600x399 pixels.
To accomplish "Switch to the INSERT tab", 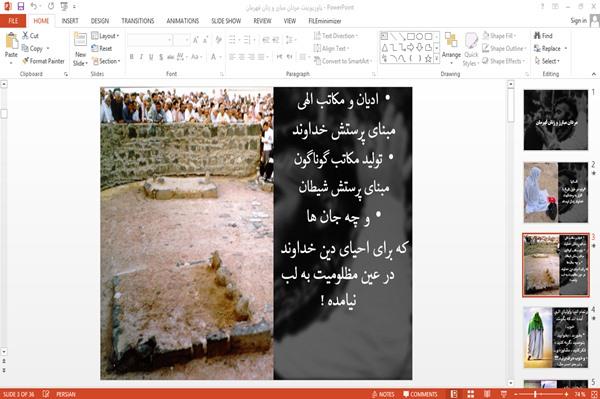I will [70, 21].
